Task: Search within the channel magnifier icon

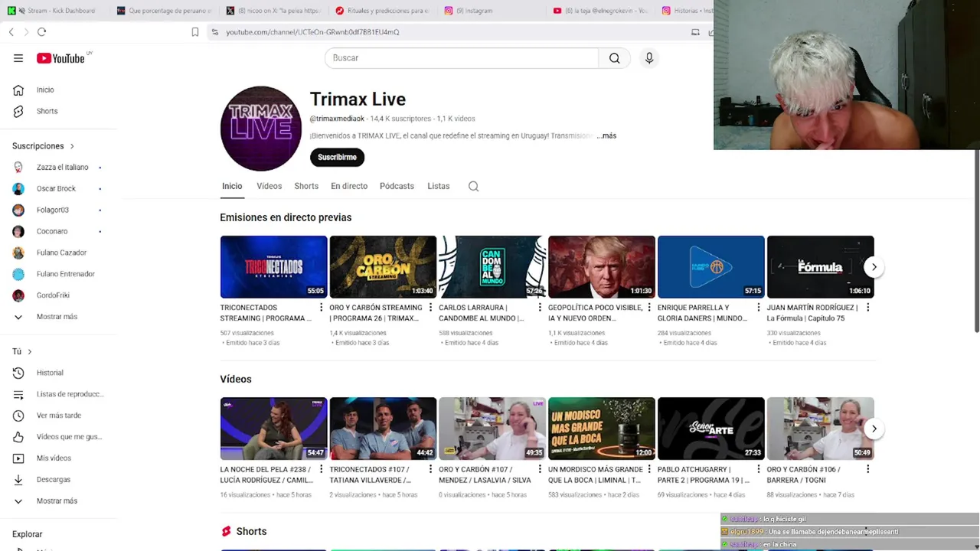Action: pos(473,186)
